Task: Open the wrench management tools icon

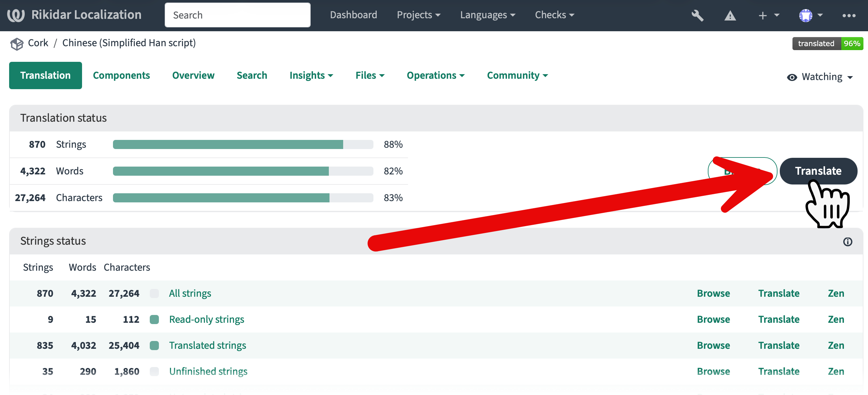Action: 697,15
